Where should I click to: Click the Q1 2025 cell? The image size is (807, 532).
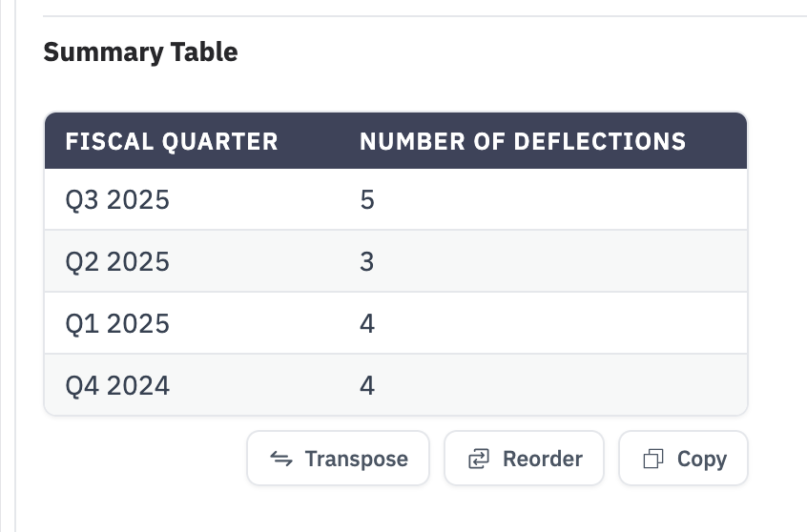point(117,323)
